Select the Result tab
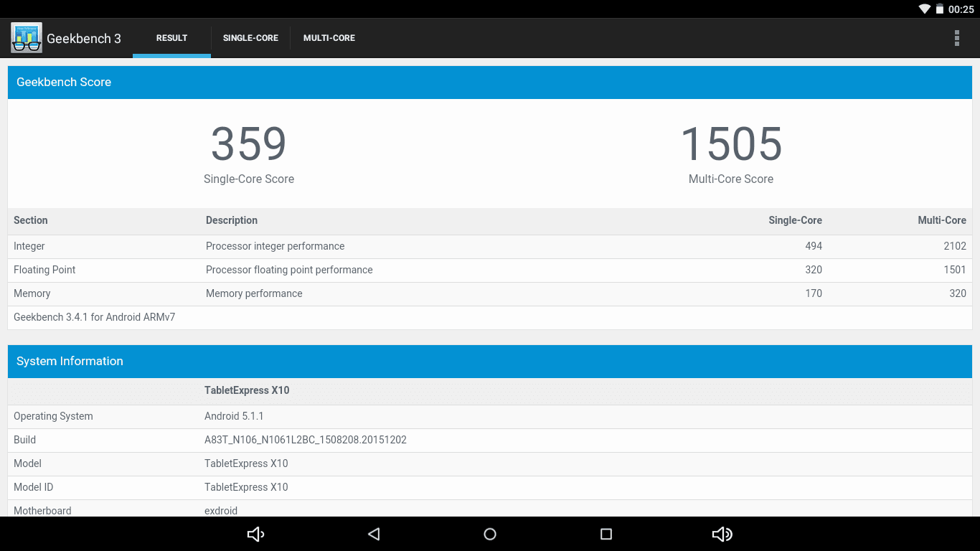The width and height of the screenshot is (980, 551). point(171,38)
